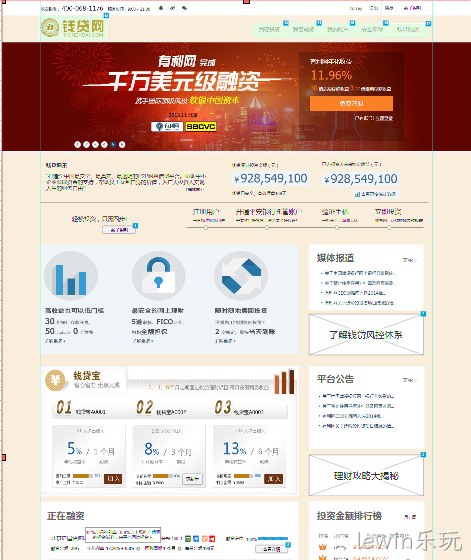Screen dimensions: 471x560
Task: Click the join button on 5% one-month card
Action: pyautogui.click(x=113, y=479)
